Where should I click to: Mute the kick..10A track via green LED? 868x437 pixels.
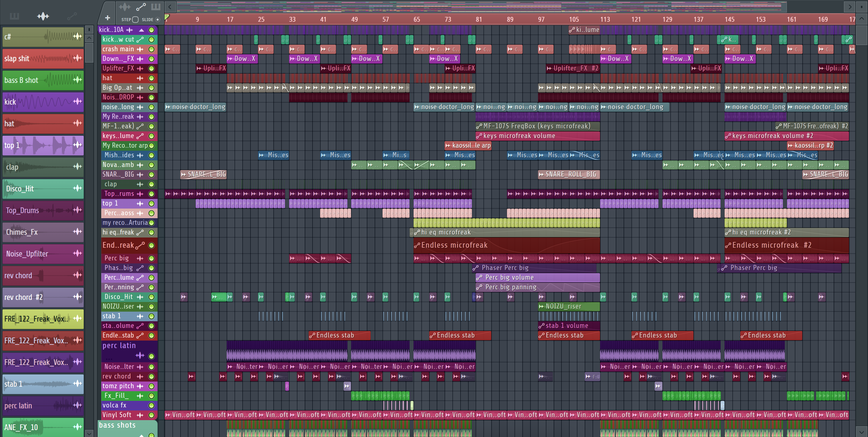click(x=152, y=30)
